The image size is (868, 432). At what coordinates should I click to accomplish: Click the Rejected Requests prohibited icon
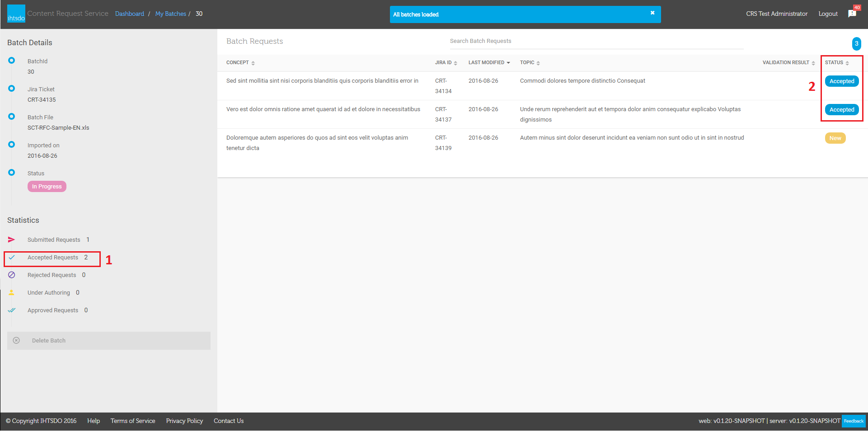click(x=12, y=275)
